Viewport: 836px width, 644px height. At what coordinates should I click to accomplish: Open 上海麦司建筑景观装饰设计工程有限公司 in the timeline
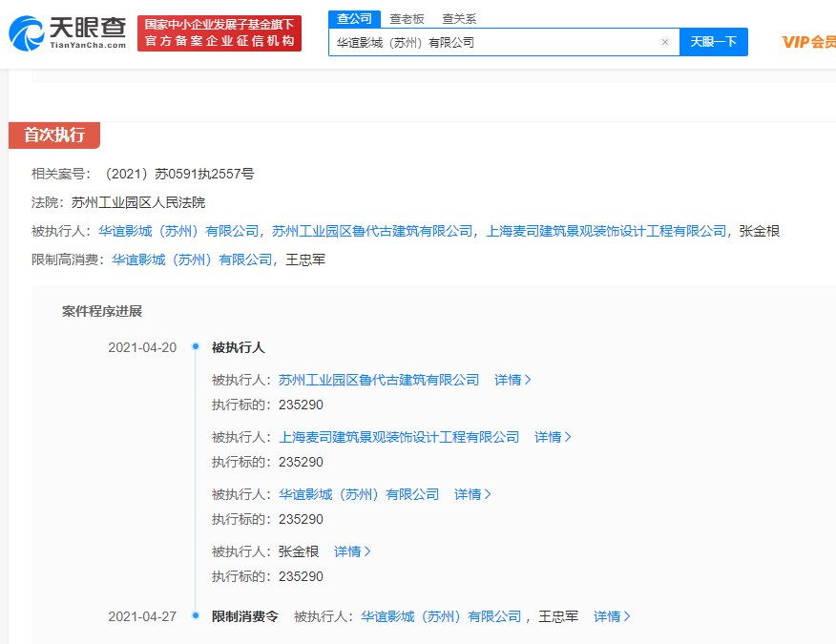tap(399, 437)
